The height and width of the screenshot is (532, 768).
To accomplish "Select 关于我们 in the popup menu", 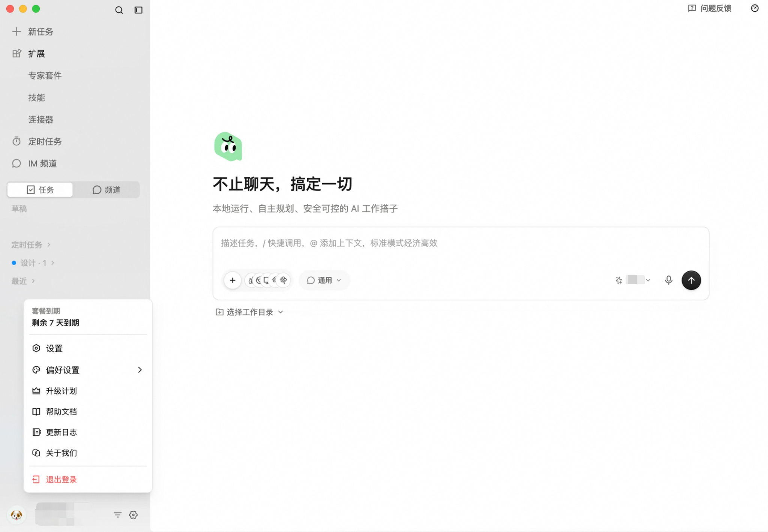I will [88, 453].
